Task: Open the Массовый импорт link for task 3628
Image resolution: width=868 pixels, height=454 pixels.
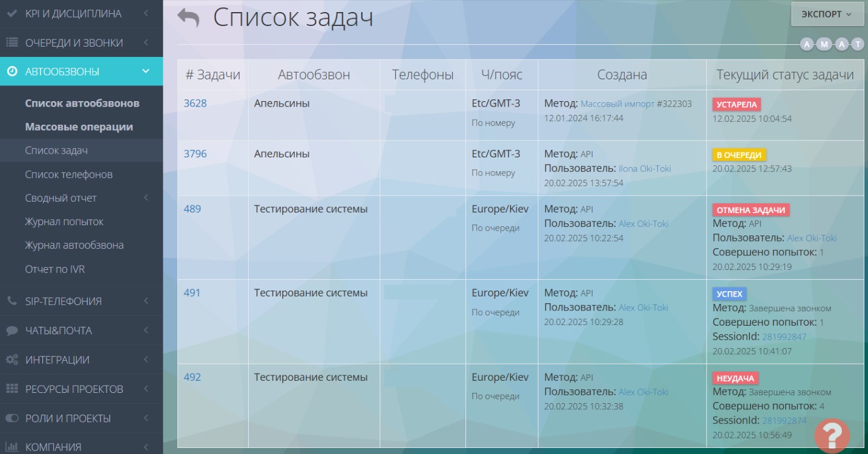Action: click(x=617, y=104)
